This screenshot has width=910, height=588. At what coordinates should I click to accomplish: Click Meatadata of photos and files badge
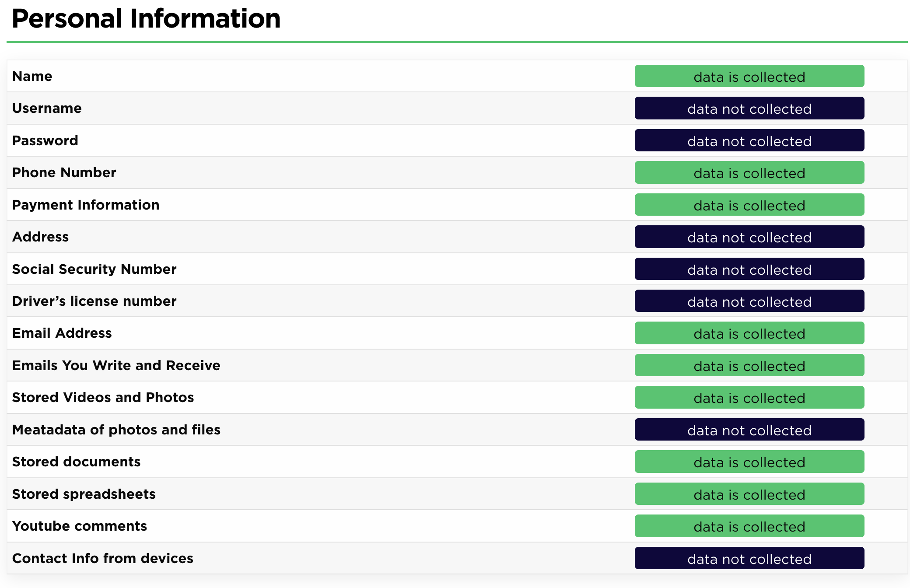pos(749,430)
